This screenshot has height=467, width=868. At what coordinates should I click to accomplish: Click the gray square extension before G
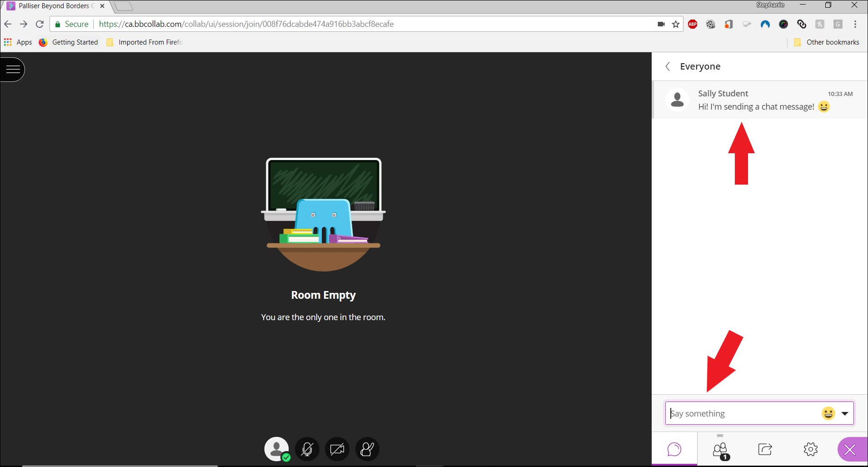[820, 24]
